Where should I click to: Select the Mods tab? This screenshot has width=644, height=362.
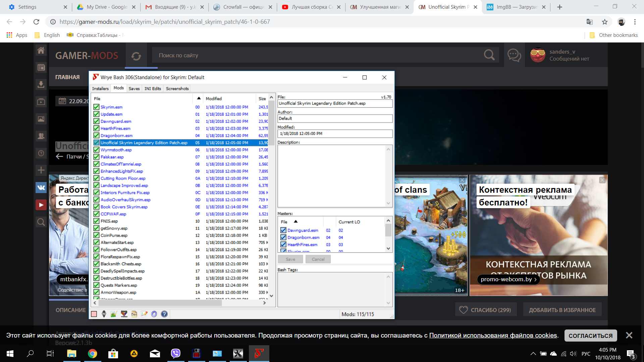[119, 88]
